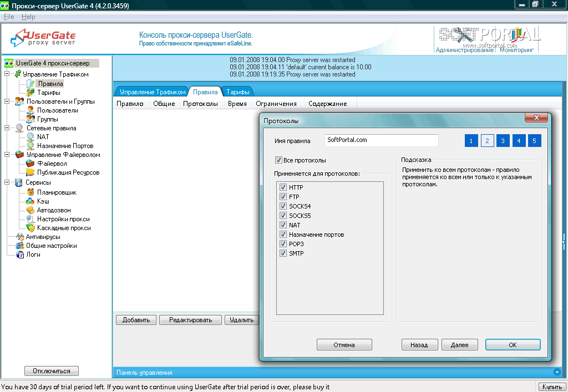The image size is (568, 392).
Task: Click the Редактировать button
Action: [x=191, y=320]
